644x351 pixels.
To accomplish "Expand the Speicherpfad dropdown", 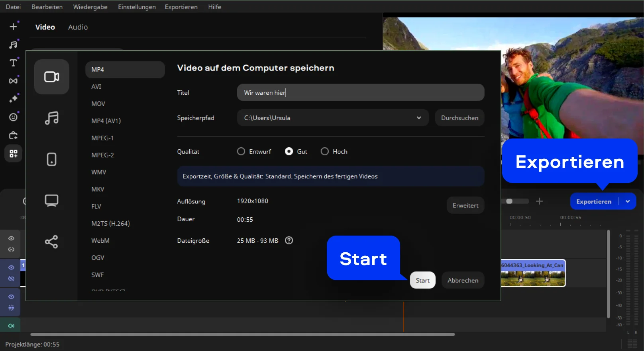I will coord(418,118).
